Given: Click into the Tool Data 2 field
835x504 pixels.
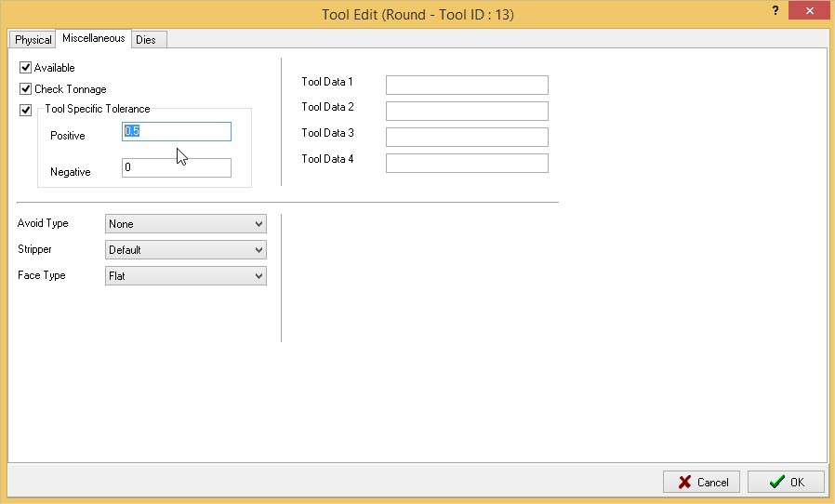Looking at the screenshot, I should [x=467, y=112].
